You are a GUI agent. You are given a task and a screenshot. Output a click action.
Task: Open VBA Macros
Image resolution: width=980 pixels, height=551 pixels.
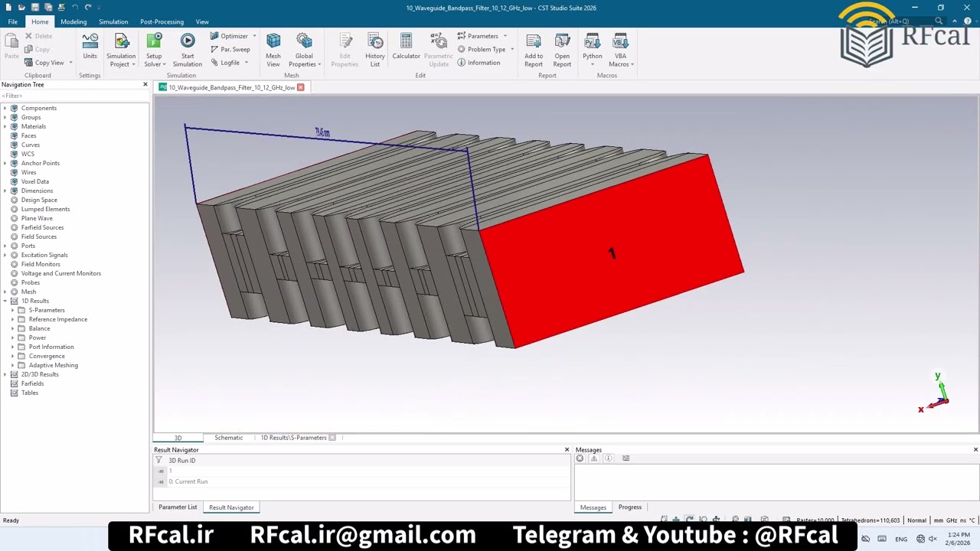coord(620,49)
